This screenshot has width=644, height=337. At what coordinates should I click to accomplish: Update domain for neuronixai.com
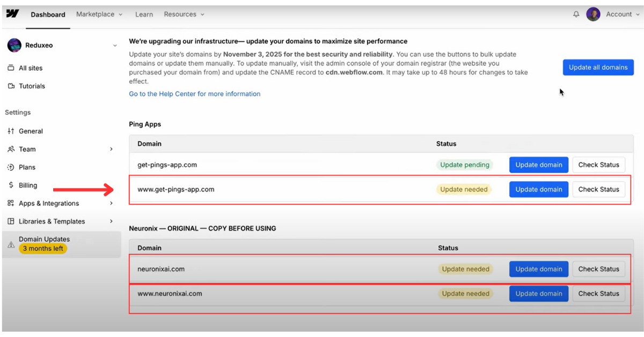[538, 269]
